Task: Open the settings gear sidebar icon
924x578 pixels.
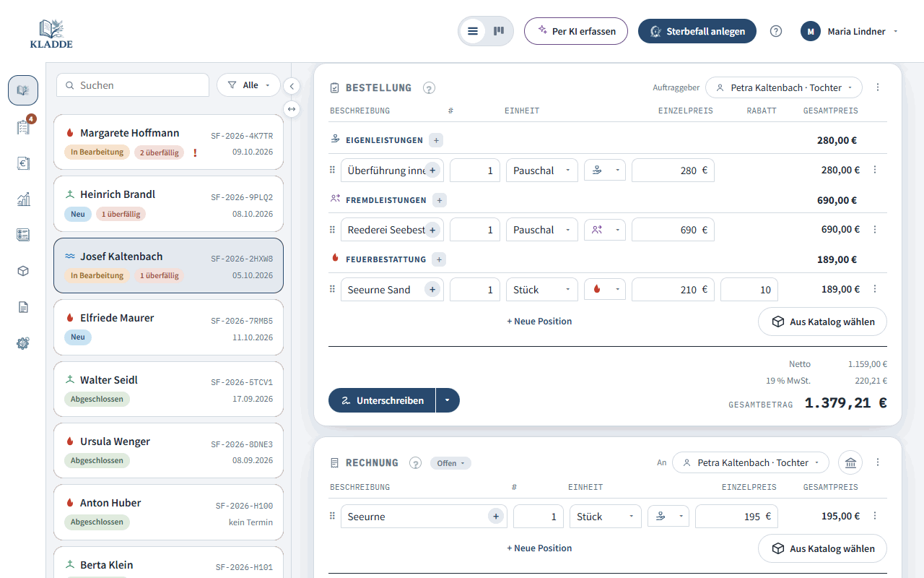Action: (x=23, y=343)
